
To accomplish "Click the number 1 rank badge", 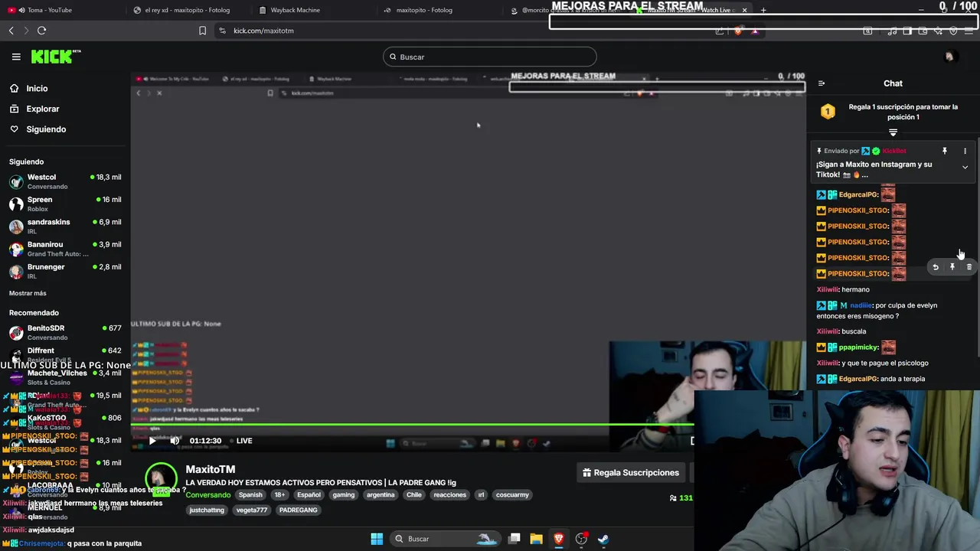I will 828,112.
